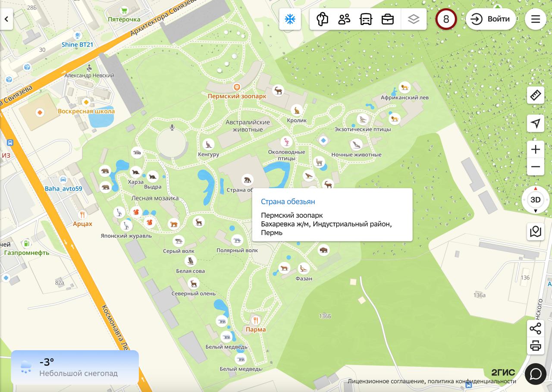Open the briefcase jobs section
Viewport: 552px width, 392px height.
point(388,19)
